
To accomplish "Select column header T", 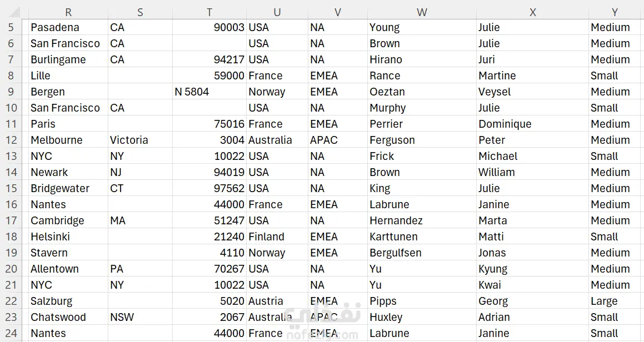I will [209, 12].
